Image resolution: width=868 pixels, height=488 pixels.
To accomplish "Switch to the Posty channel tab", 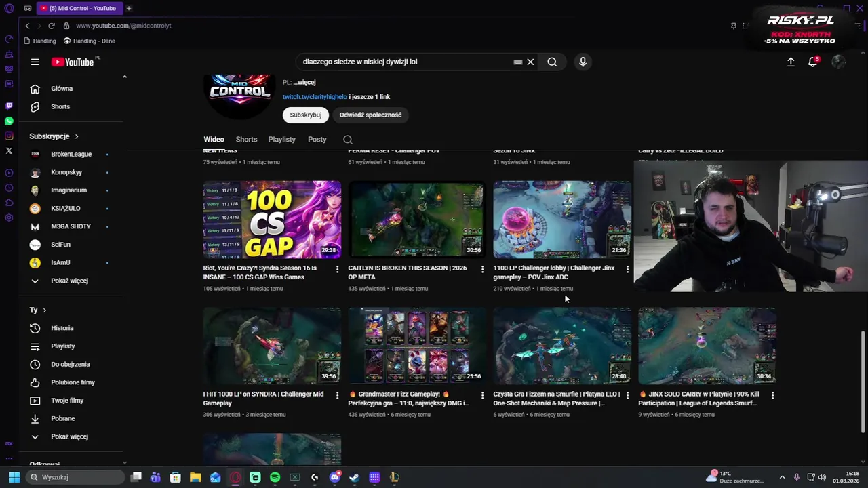I will pyautogui.click(x=317, y=140).
